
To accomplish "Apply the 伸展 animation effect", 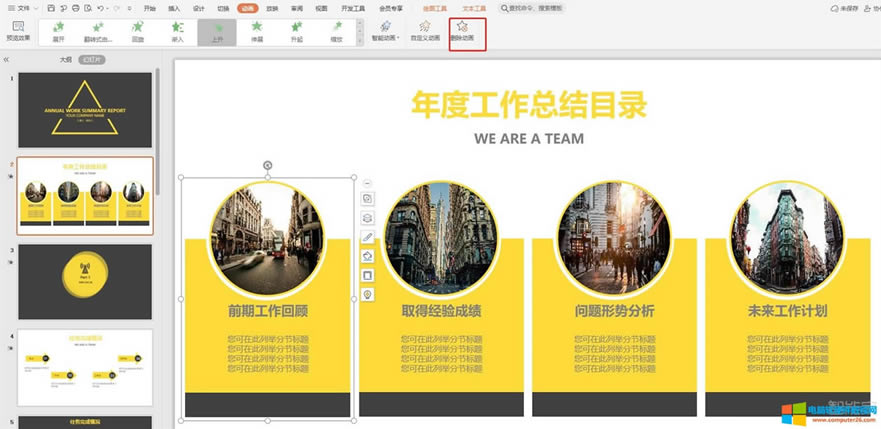I will coord(257,32).
